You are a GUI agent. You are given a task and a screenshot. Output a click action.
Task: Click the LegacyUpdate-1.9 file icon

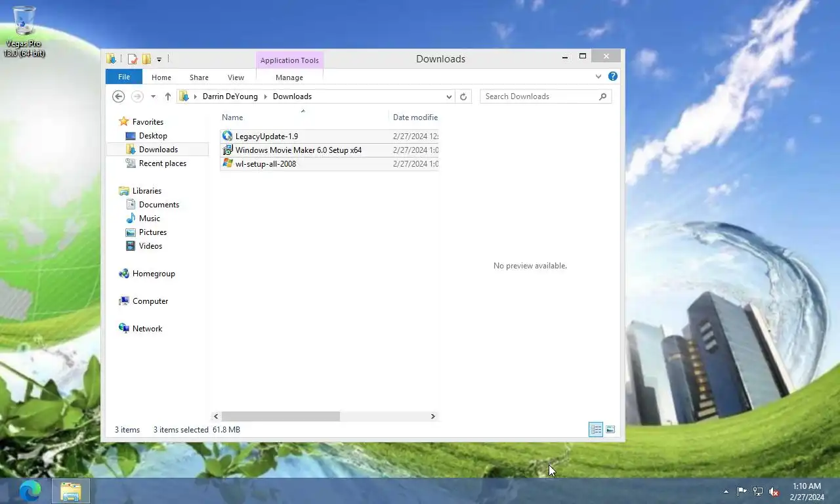coord(228,136)
